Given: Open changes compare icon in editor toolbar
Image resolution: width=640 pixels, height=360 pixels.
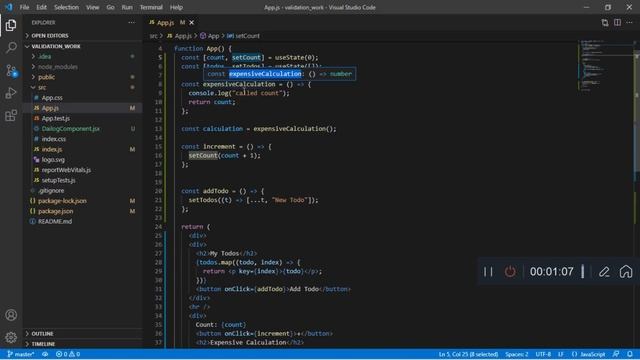Looking at the screenshot, I should point(604,22).
